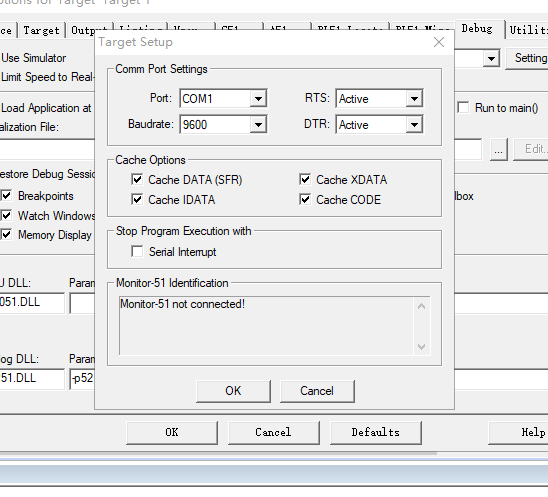Open the Port COM1 dropdown
The height and width of the screenshot is (497, 548).
(x=258, y=99)
